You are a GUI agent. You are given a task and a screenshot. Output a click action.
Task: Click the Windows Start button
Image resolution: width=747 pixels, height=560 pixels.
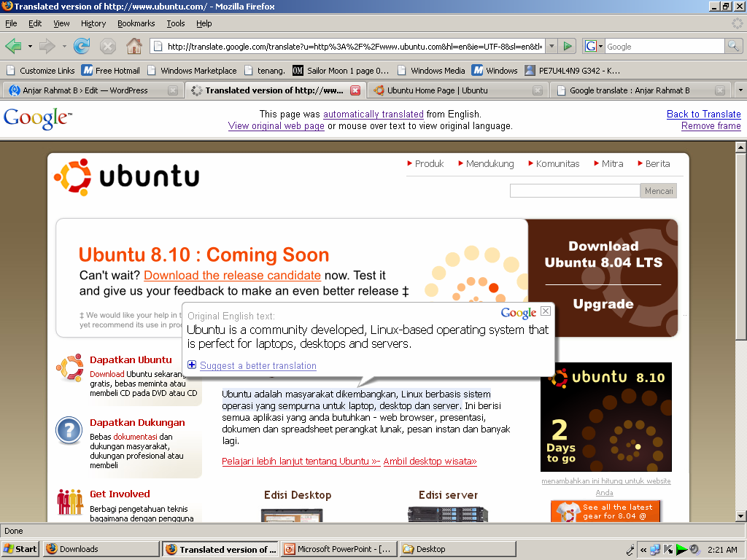point(20,549)
